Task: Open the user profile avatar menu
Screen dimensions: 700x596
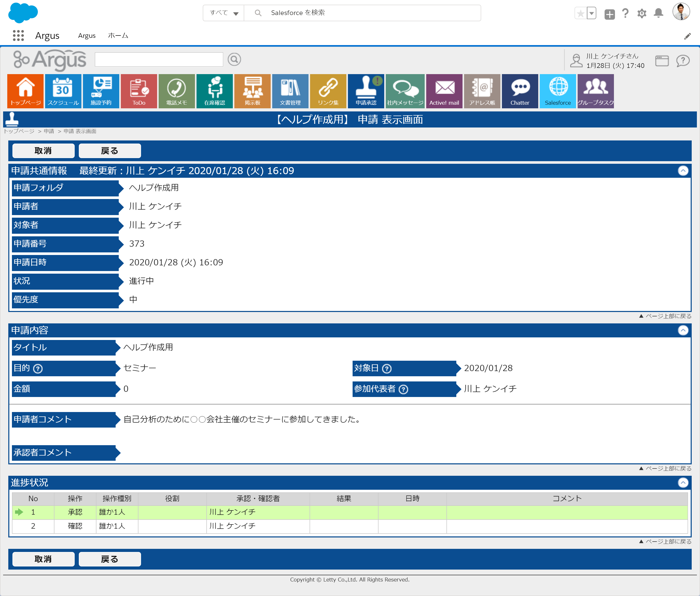Action: [x=681, y=12]
